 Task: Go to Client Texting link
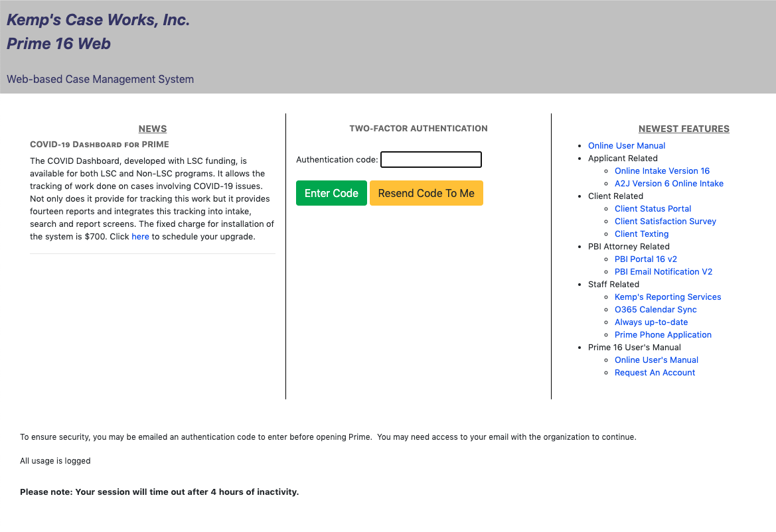tap(641, 234)
